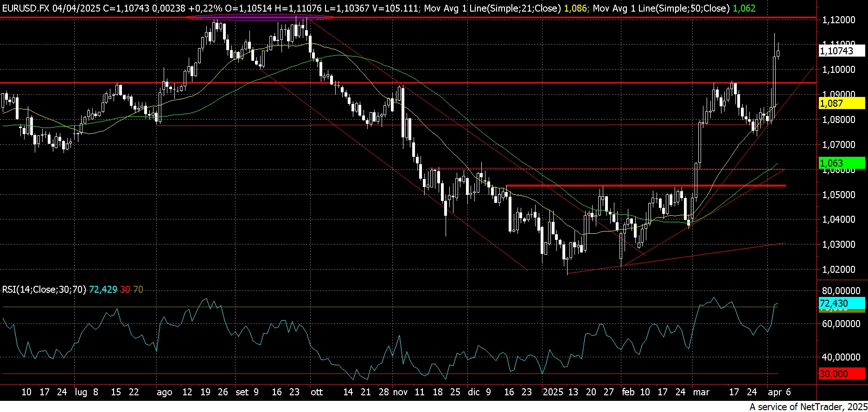The image size is (868, 412).
Task: Click the low value L=1,10367
Action: click(347, 8)
